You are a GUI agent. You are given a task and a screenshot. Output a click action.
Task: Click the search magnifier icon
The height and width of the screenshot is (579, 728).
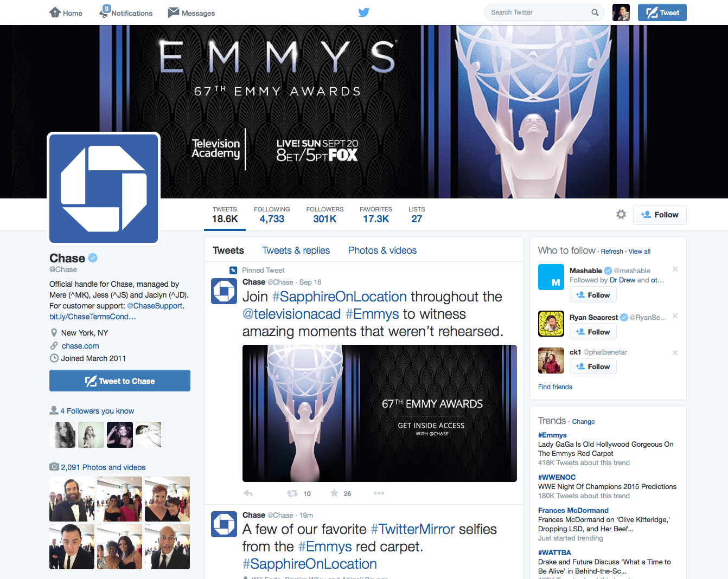pos(595,12)
